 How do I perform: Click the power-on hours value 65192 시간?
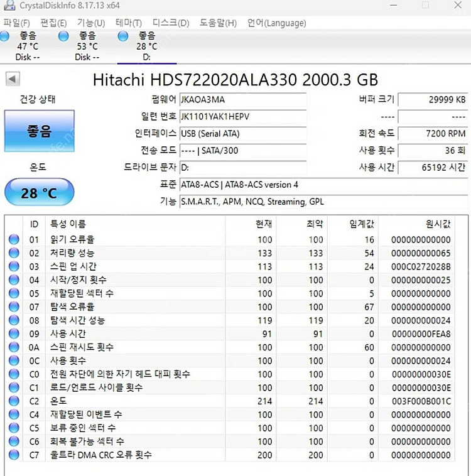(433, 168)
